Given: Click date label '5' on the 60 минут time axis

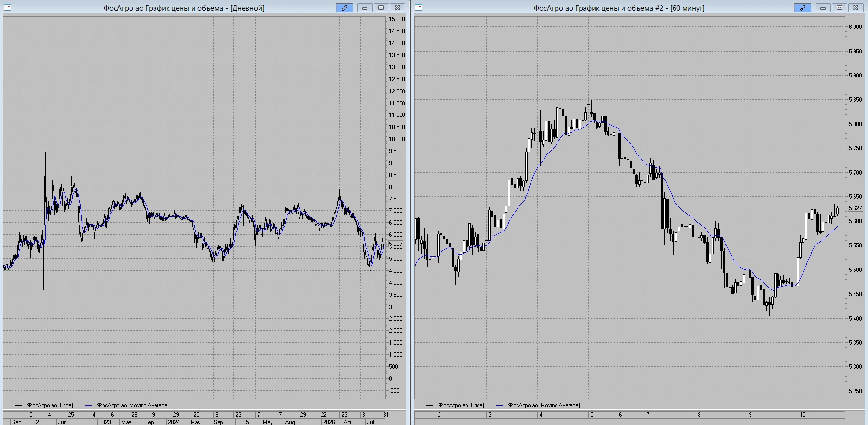Looking at the screenshot, I should 592,415.
